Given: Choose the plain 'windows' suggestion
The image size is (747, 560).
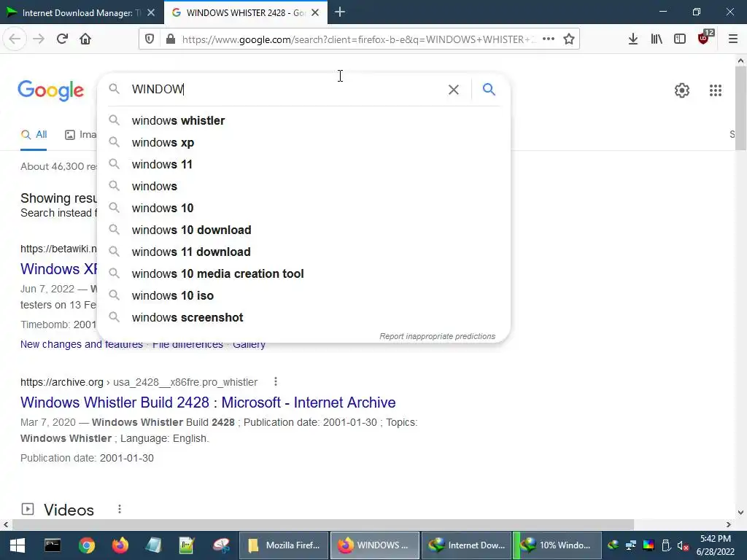Looking at the screenshot, I should 303,186.
